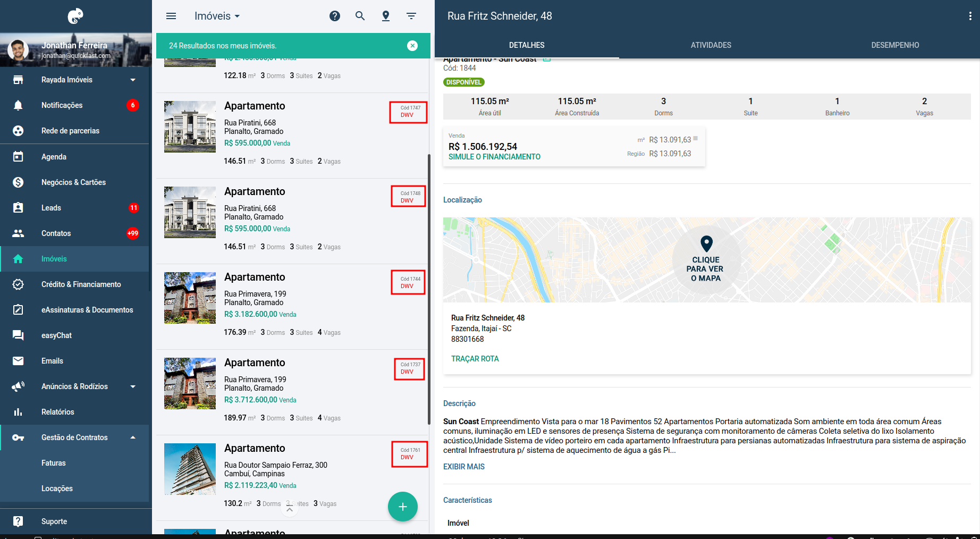Open thumbnail of Apartamento code 1747
The width and height of the screenshot is (980, 539).
[190, 127]
